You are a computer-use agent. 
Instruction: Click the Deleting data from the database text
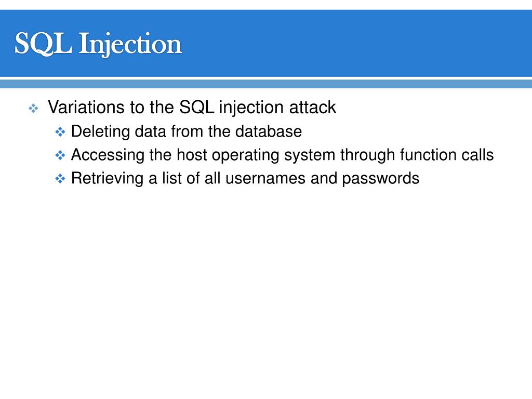pos(187,131)
